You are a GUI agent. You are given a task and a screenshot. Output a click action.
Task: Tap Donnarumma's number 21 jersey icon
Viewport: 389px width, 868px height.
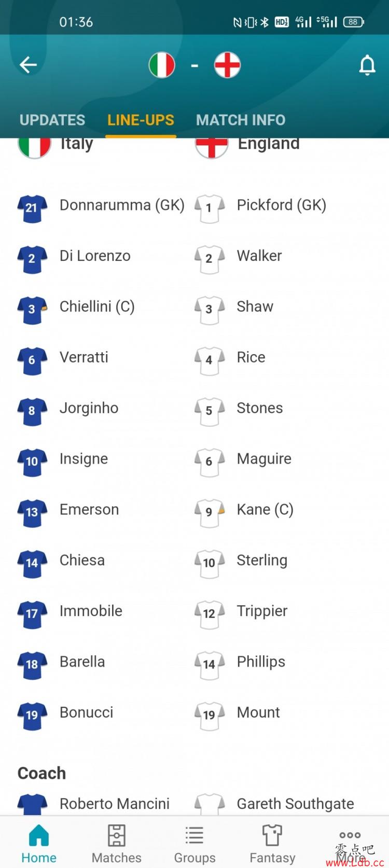pos(32,208)
